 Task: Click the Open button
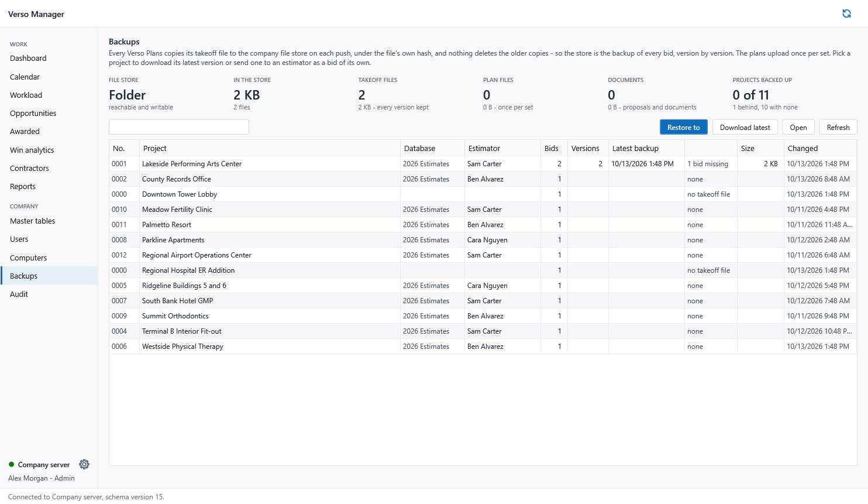(x=798, y=127)
